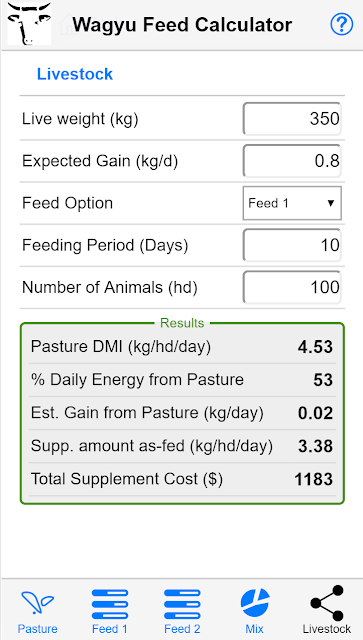363x640 pixels.
Task: Open the Feed 1 stacked-bars icon
Action: [110, 604]
